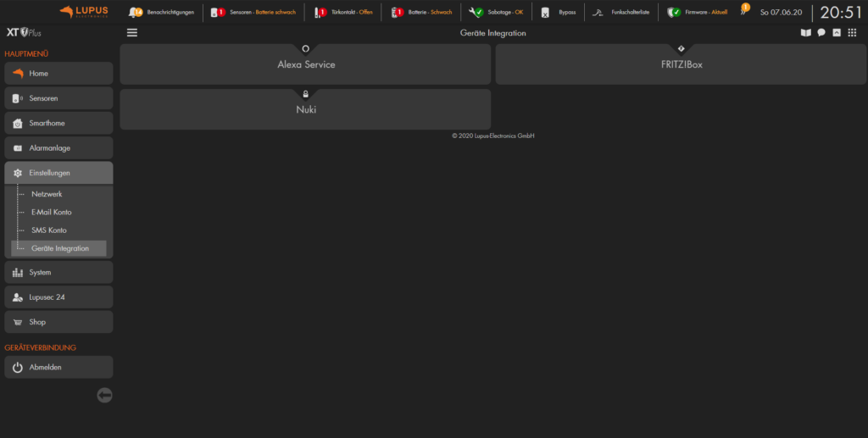Click the Türkontakt door sensor icon
Screen dimensions: 868x438
pyautogui.click(x=320, y=13)
